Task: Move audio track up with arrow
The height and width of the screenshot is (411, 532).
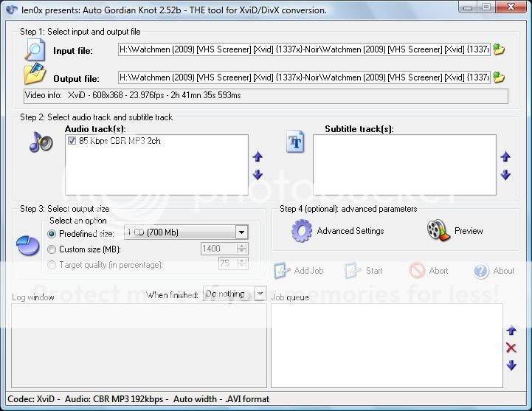Action: pos(258,157)
